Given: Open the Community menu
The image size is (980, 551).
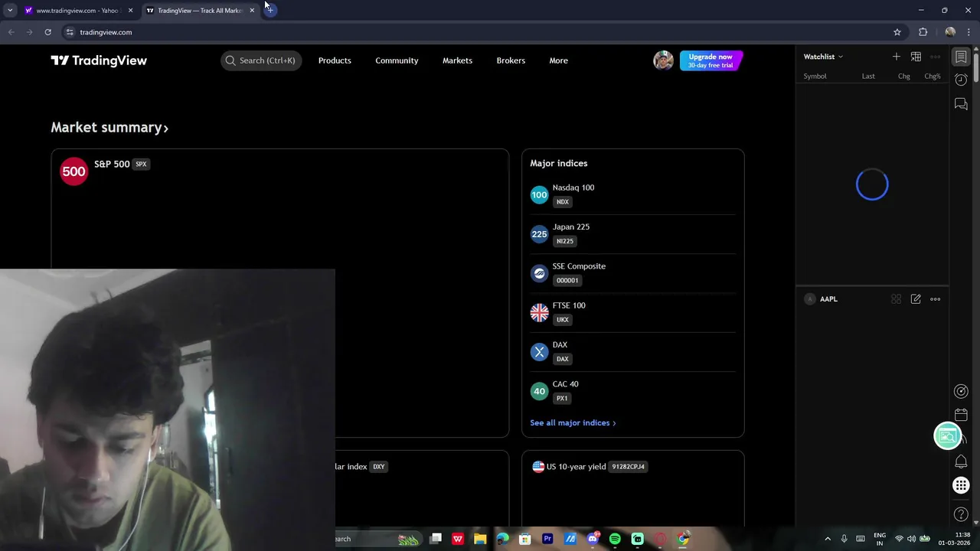Looking at the screenshot, I should click(397, 60).
